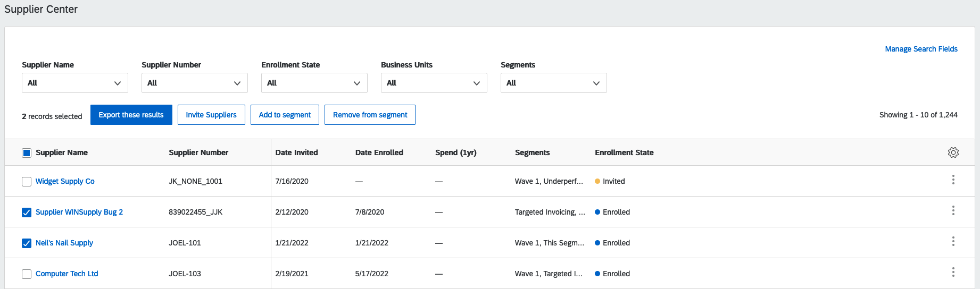Check the Computer Tech Ltd row checkbox
The width and height of the screenshot is (980, 289).
point(27,274)
